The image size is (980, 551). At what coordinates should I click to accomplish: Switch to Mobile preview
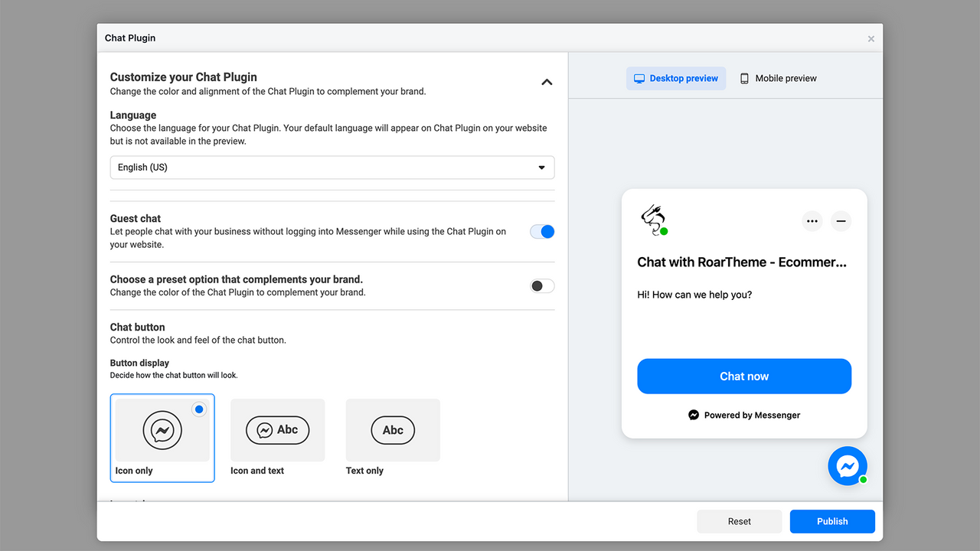click(778, 78)
